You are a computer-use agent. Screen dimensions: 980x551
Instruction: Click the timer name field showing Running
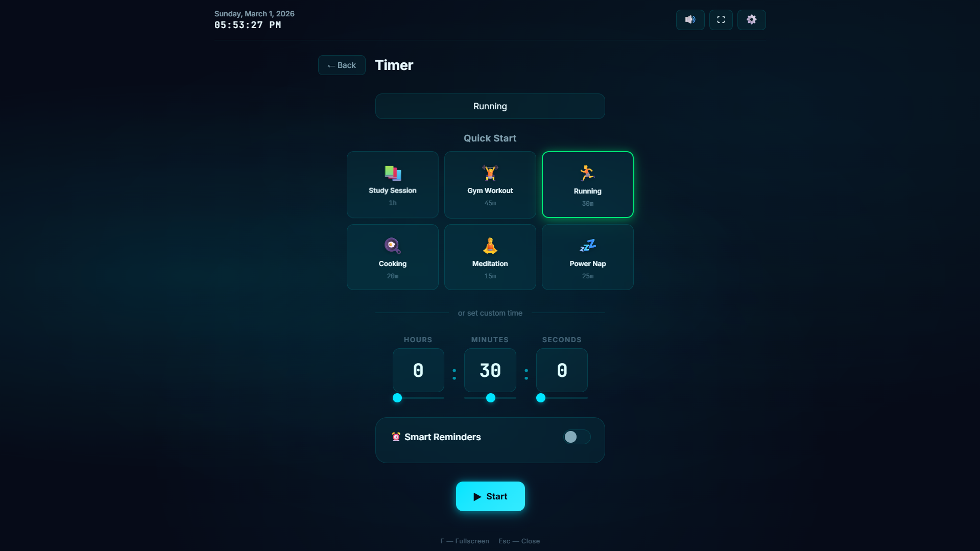(490, 106)
